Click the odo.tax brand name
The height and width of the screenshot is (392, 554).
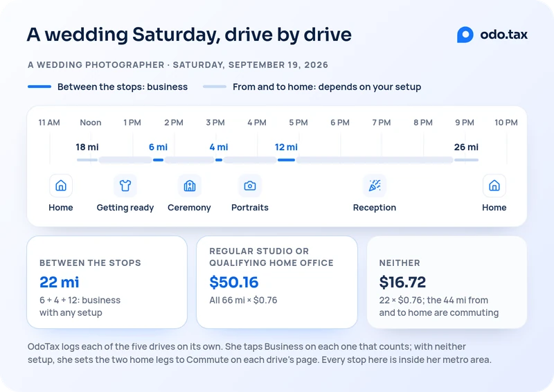pos(504,35)
